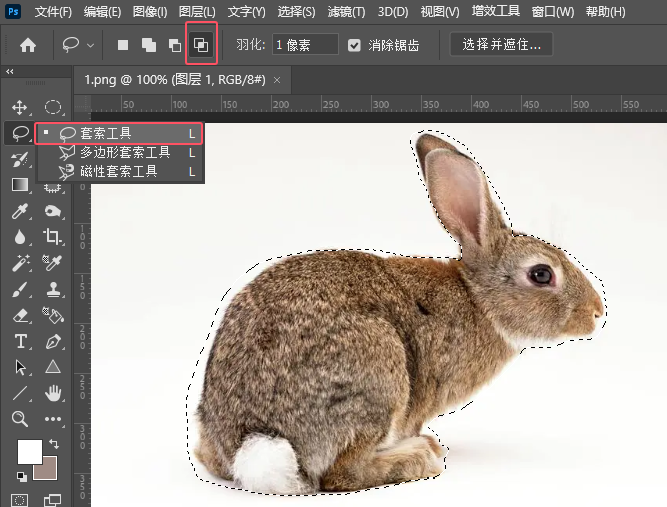This screenshot has height=507, width=667.
Task: Click the Home icon in options bar
Action: [x=28, y=45]
